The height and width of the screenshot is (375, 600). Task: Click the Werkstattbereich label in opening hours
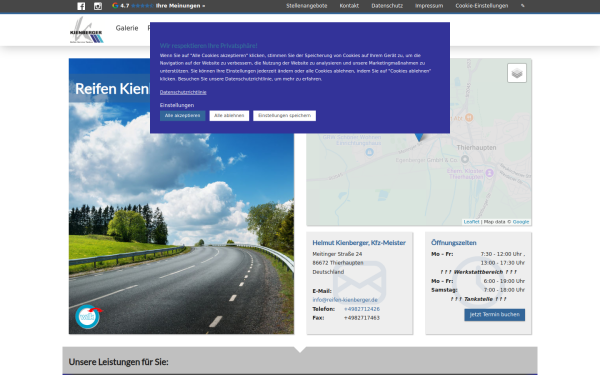click(478, 272)
